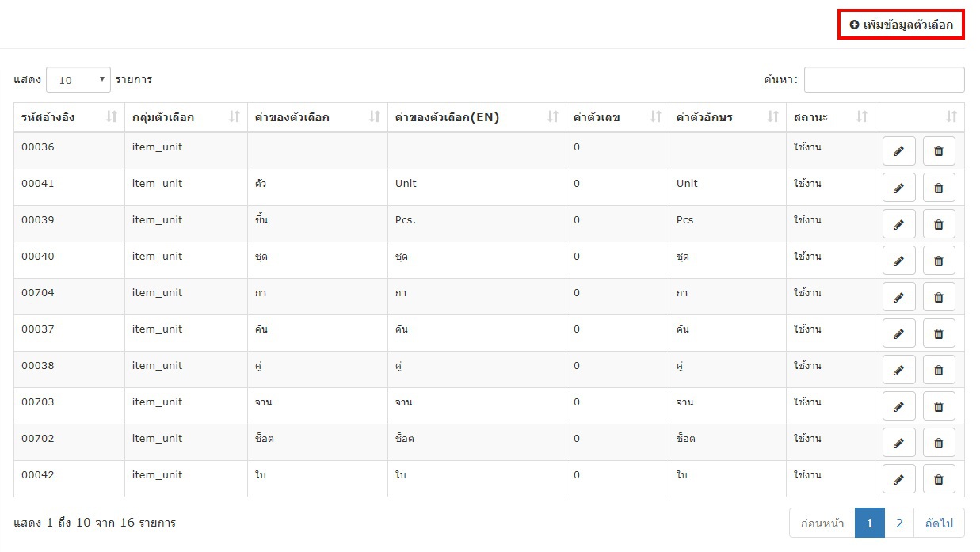The height and width of the screenshot is (552, 980).
Task: Open the rows-per-page dropdown showing 10
Action: coord(78,80)
